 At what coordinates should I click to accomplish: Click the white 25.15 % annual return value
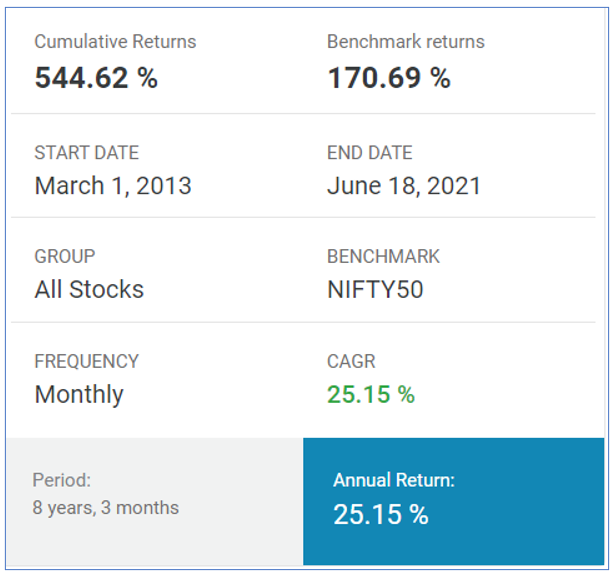coord(380,514)
